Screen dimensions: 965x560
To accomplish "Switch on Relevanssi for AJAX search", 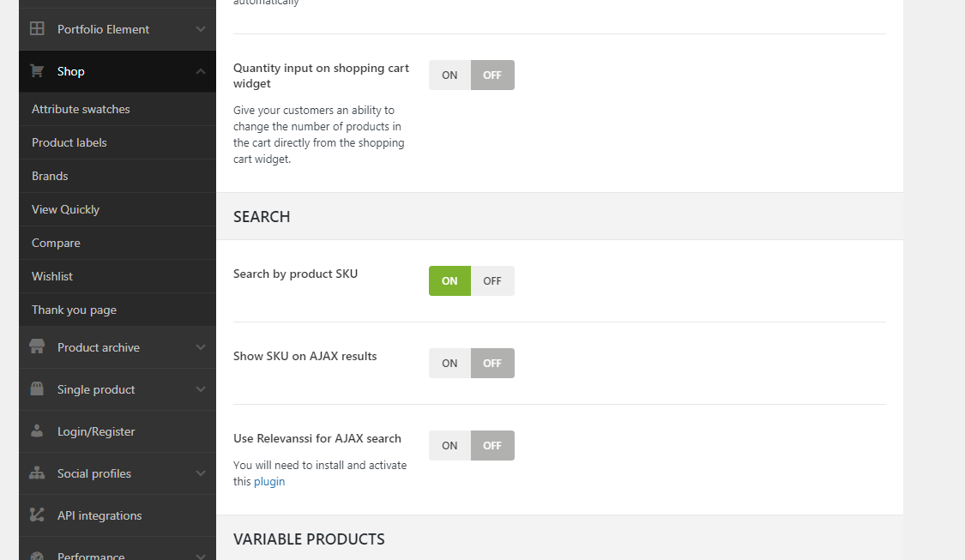I will click(x=449, y=446).
